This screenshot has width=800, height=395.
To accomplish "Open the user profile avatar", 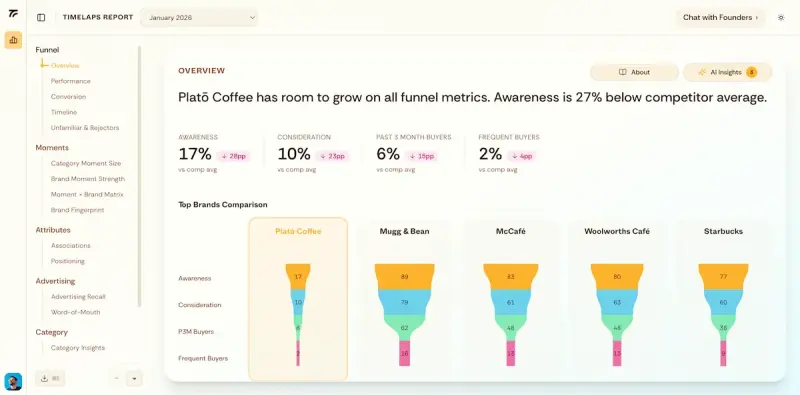I will tap(13, 381).
